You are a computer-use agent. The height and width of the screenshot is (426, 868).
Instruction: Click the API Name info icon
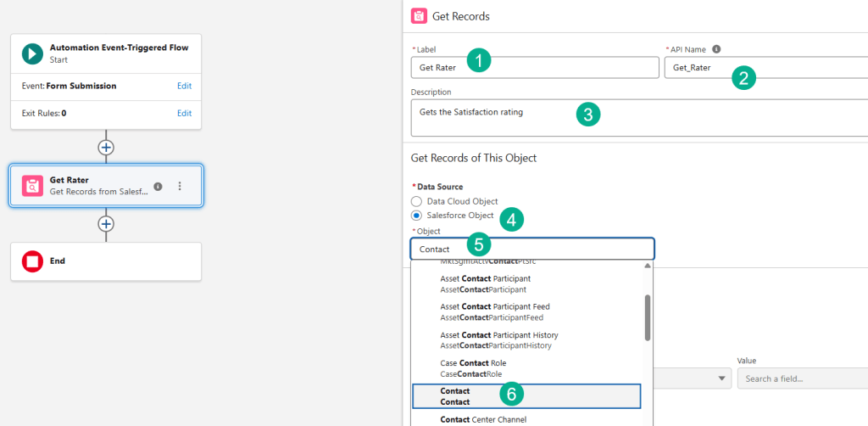click(x=716, y=49)
